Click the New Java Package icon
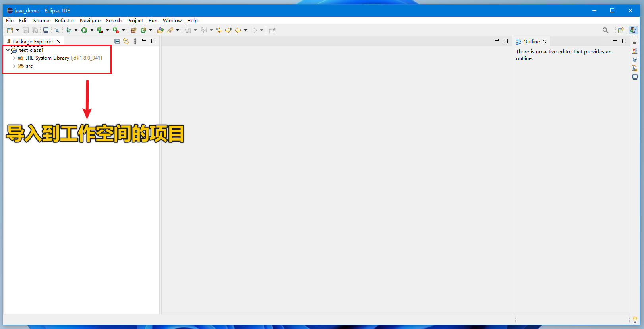This screenshot has height=329, width=644. pos(133,30)
